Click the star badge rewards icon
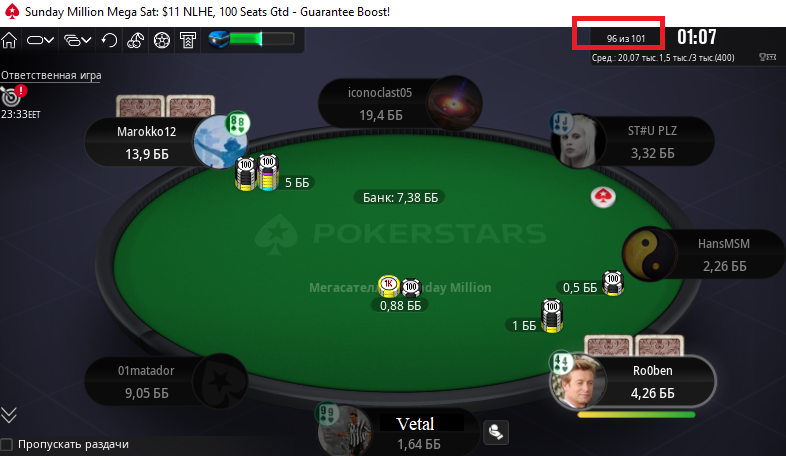Image resolution: width=786 pixels, height=456 pixels. click(x=162, y=40)
